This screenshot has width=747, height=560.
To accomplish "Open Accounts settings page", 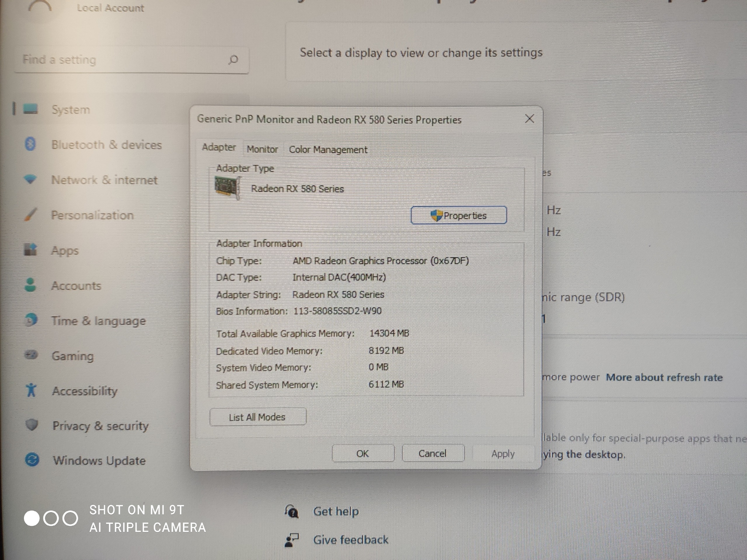I will tap(76, 286).
